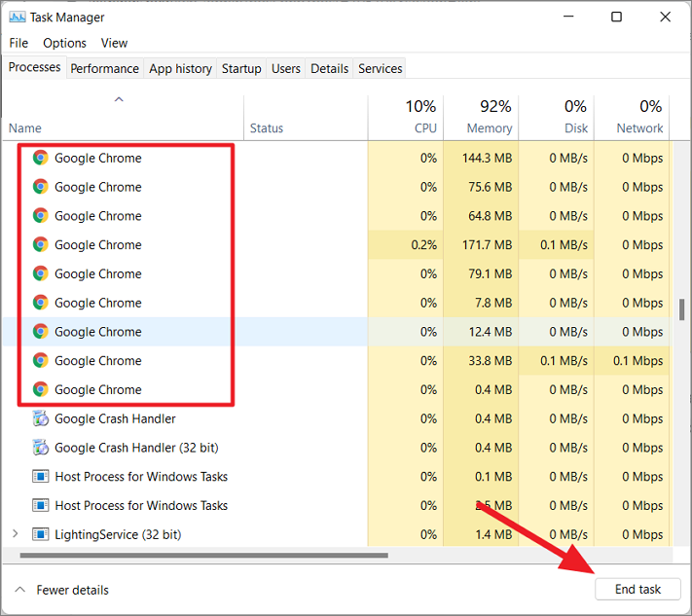692x616 pixels.
Task: Click Google Chrome name in 7.8 MB row
Action: 98,303
